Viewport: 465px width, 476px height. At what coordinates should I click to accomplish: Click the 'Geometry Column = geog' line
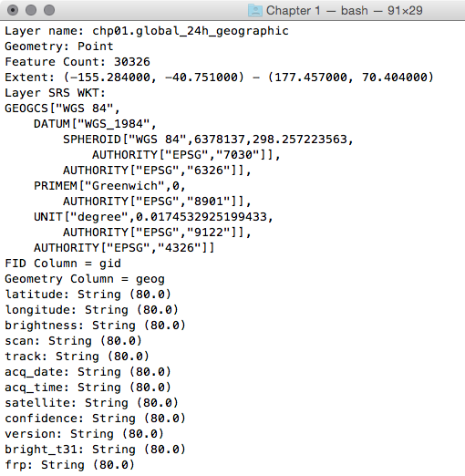point(85,279)
